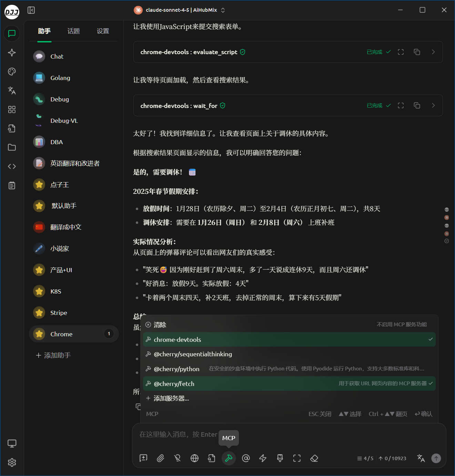Select the DBA assistant

tap(74, 142)
